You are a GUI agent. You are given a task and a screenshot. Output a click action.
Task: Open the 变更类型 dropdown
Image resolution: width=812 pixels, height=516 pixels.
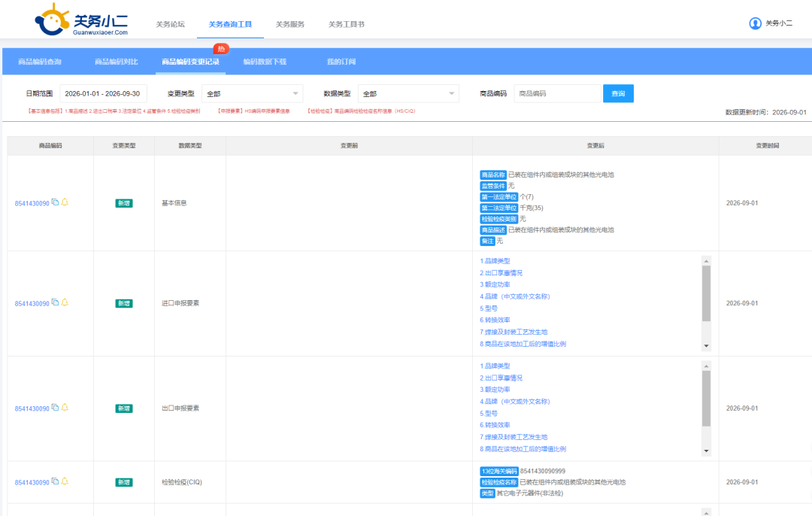[x=252, y=94]
